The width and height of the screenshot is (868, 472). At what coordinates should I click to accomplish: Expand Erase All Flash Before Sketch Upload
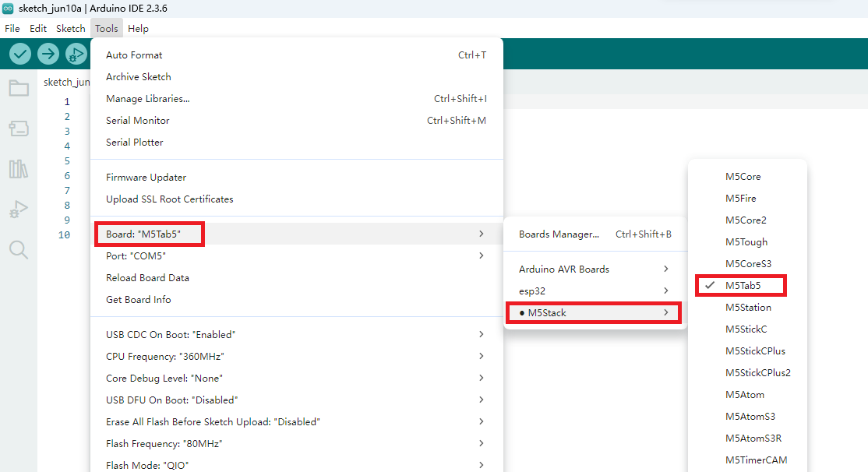click(x=297, y=421)
